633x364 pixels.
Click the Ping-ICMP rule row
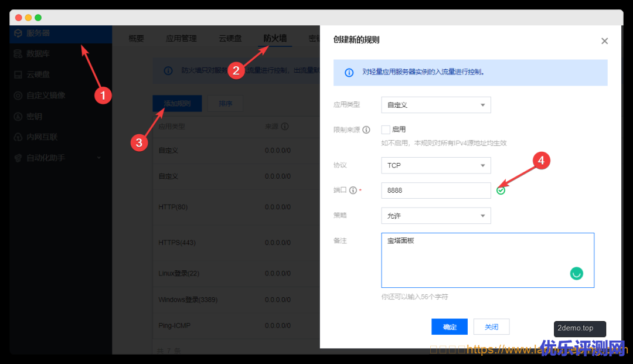tap(236, 325)
